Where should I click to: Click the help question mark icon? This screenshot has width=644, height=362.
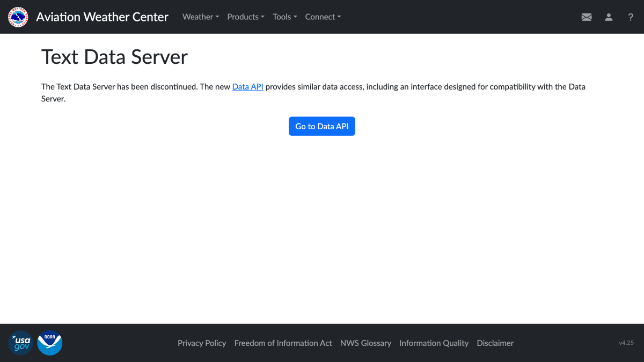[x=631, y=17]
